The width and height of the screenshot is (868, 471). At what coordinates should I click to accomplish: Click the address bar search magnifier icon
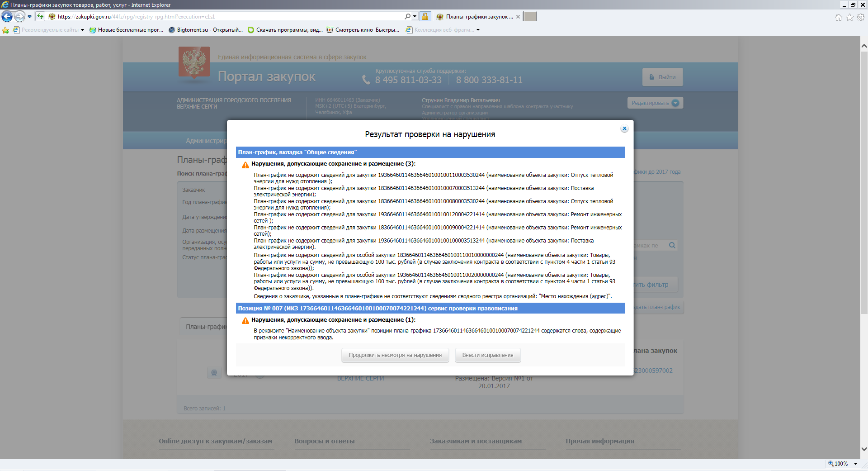(x=407, y=17)
